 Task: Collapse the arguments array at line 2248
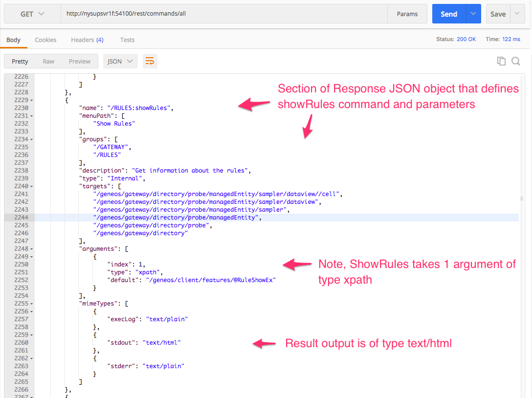coord(32,249)
